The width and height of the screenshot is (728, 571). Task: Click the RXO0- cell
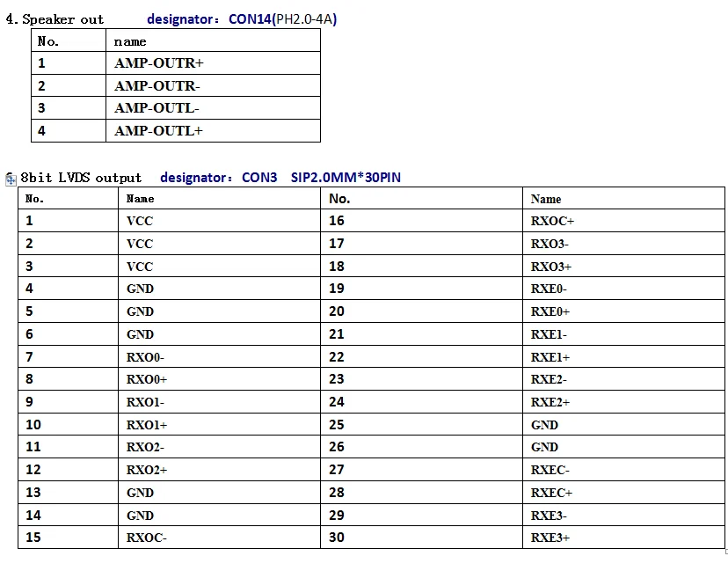tap(219, 357)
